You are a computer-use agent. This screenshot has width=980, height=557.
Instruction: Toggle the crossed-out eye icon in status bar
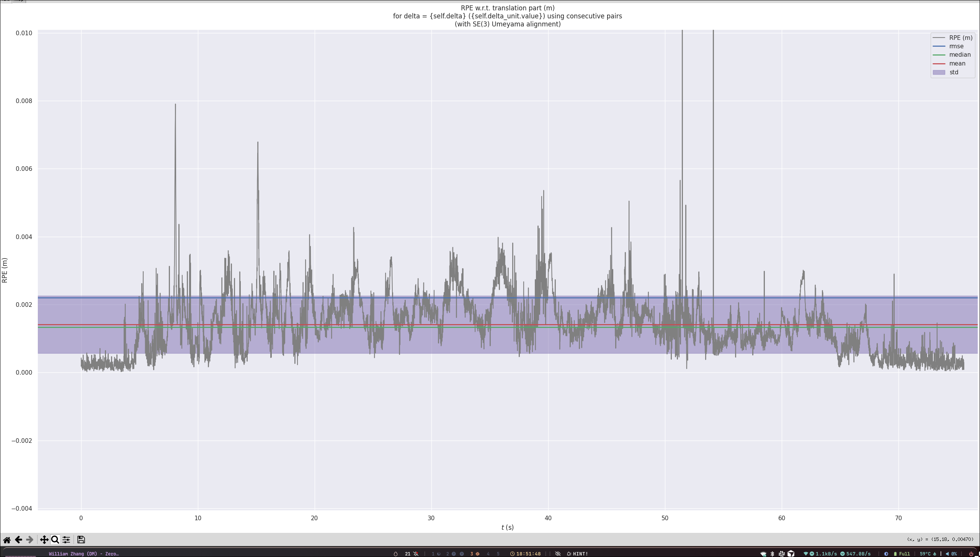click(558, 554)
